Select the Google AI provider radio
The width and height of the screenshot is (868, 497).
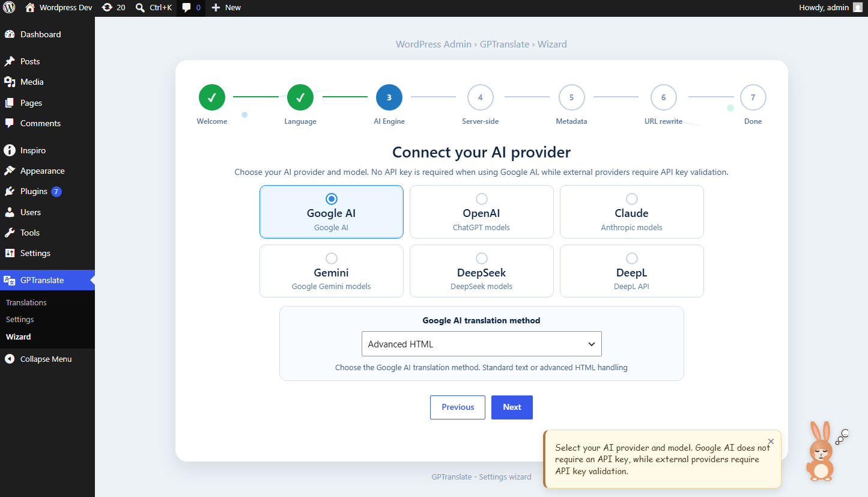click(x=332, y=198)
